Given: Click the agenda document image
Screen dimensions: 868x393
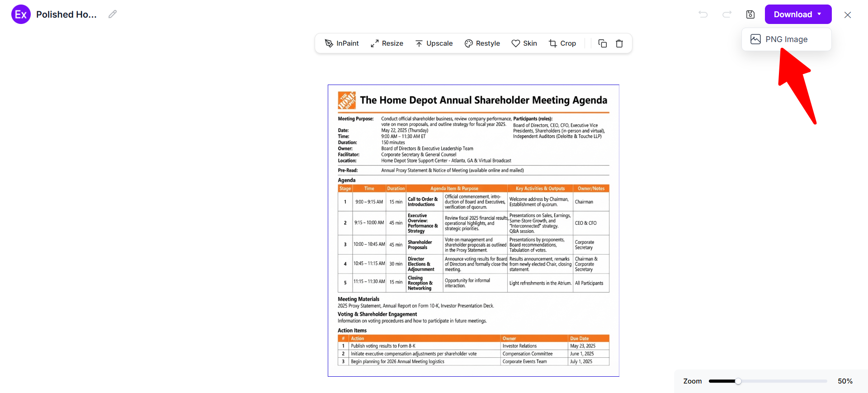Looking at the screenshot, I should 473,231.
